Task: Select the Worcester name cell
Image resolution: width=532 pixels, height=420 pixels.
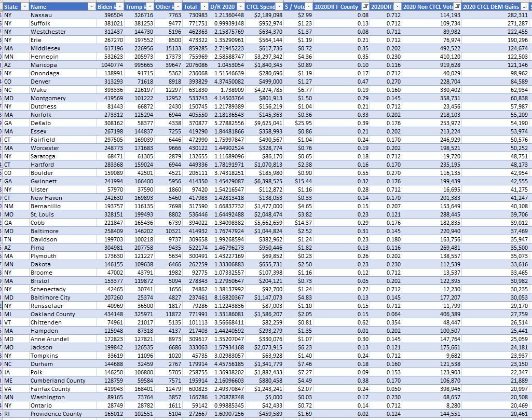Action: 62,148
